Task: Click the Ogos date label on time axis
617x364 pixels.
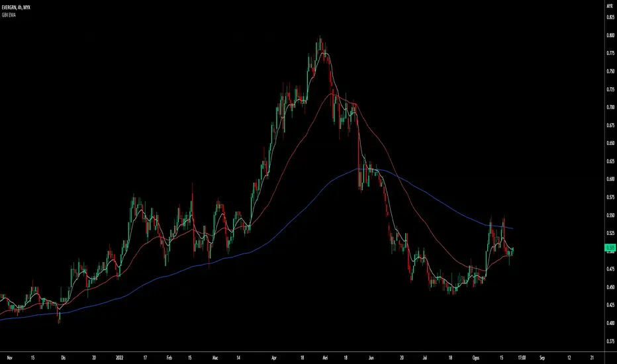Action: point(476,357)
